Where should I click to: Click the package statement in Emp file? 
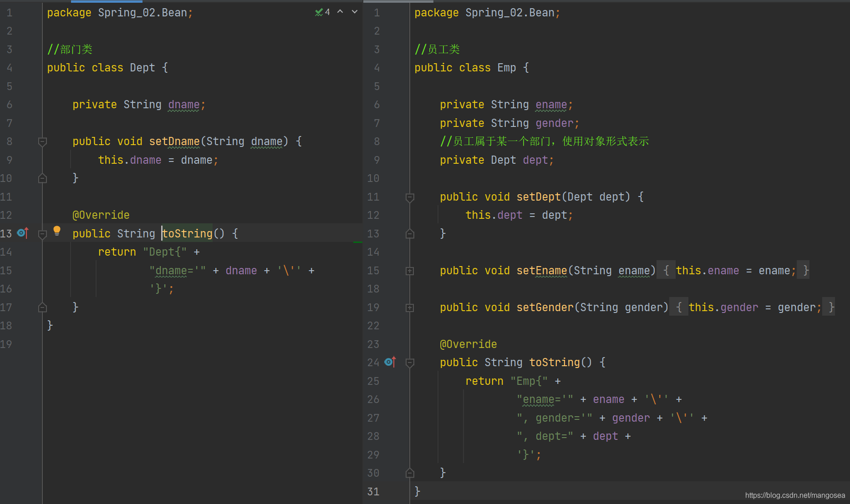487,13
